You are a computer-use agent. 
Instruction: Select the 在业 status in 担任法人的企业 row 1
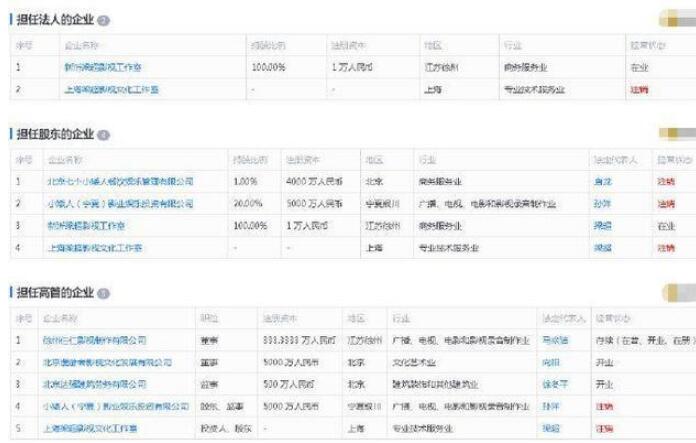click(x=639, y=67)
